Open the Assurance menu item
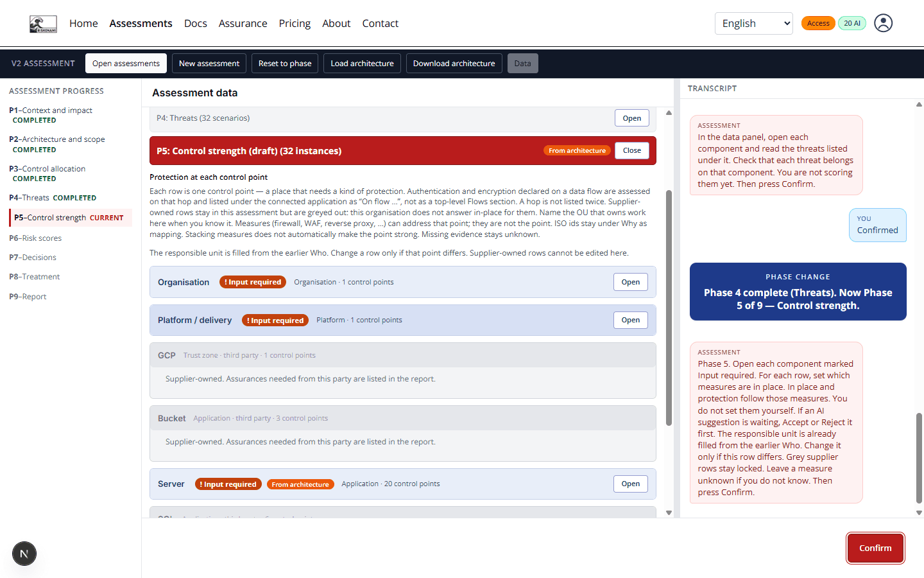 pos(243,23)
